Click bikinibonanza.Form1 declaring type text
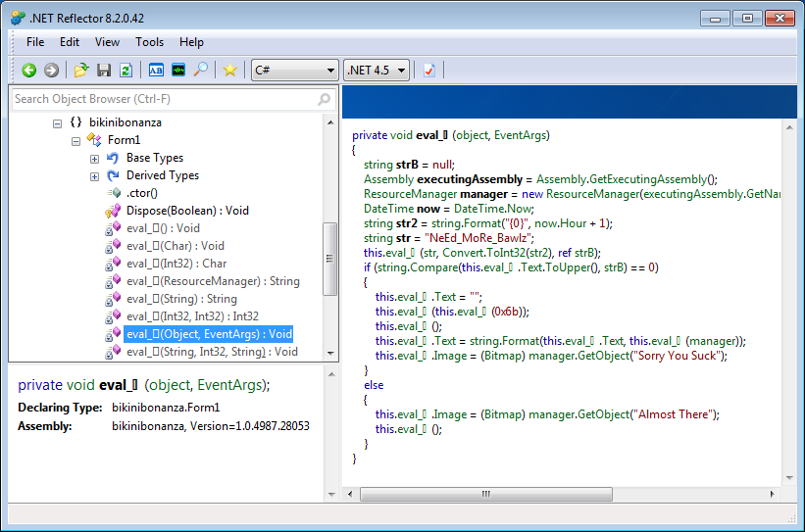805x532 pixels. pyautogui.click(x=166, y=408)
